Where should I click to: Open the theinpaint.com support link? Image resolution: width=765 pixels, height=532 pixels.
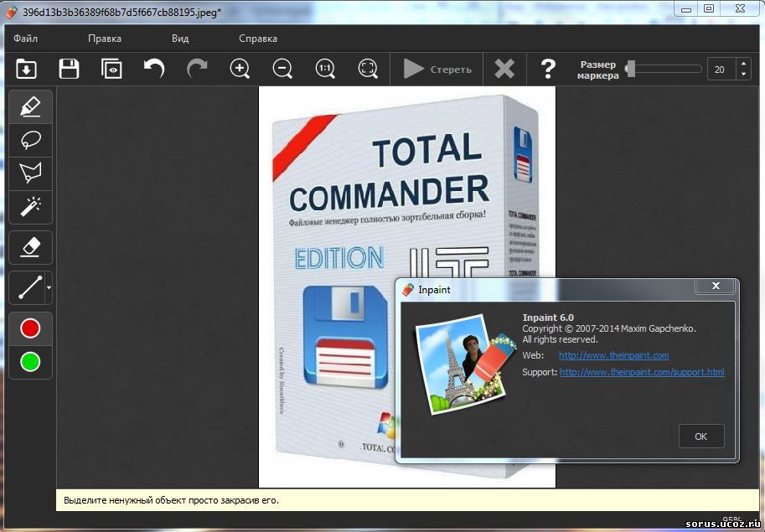642,372
